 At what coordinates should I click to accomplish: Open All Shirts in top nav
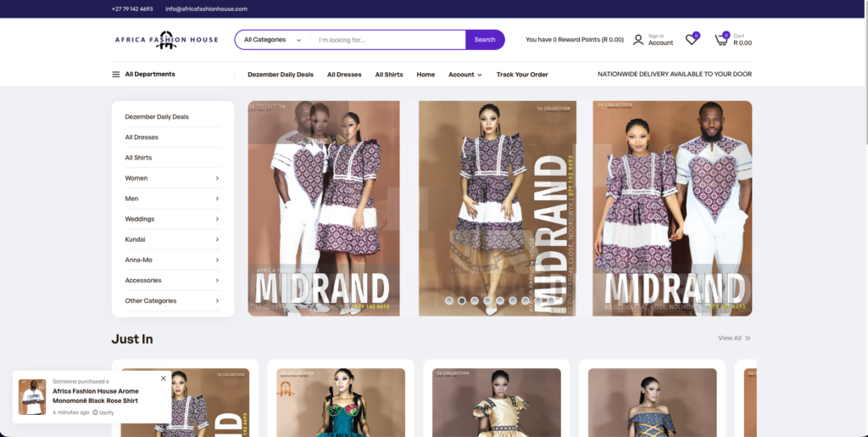click(389, 74)
